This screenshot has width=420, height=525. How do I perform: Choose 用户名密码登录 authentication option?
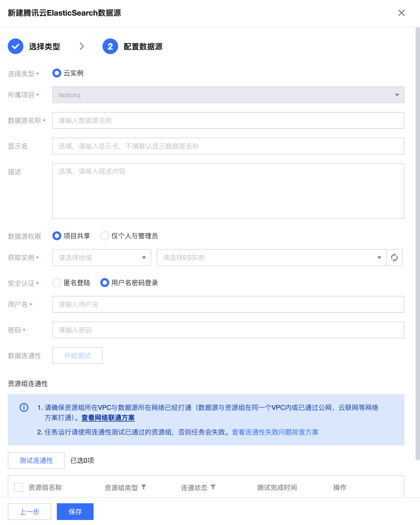click(105, 283)
